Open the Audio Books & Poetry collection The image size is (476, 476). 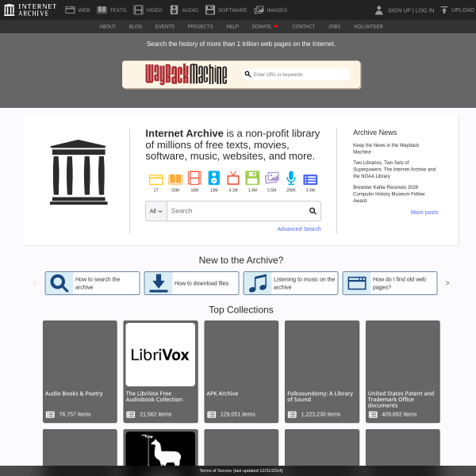point(80,371)
